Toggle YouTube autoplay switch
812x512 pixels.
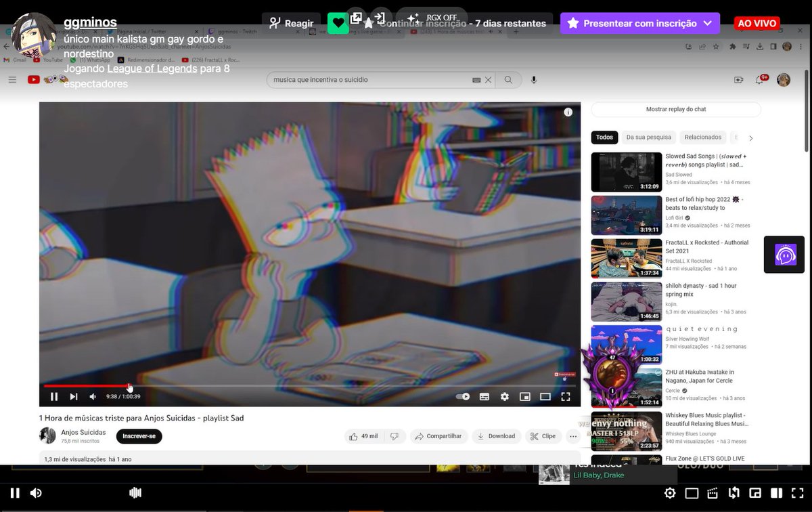coord(463,396)
